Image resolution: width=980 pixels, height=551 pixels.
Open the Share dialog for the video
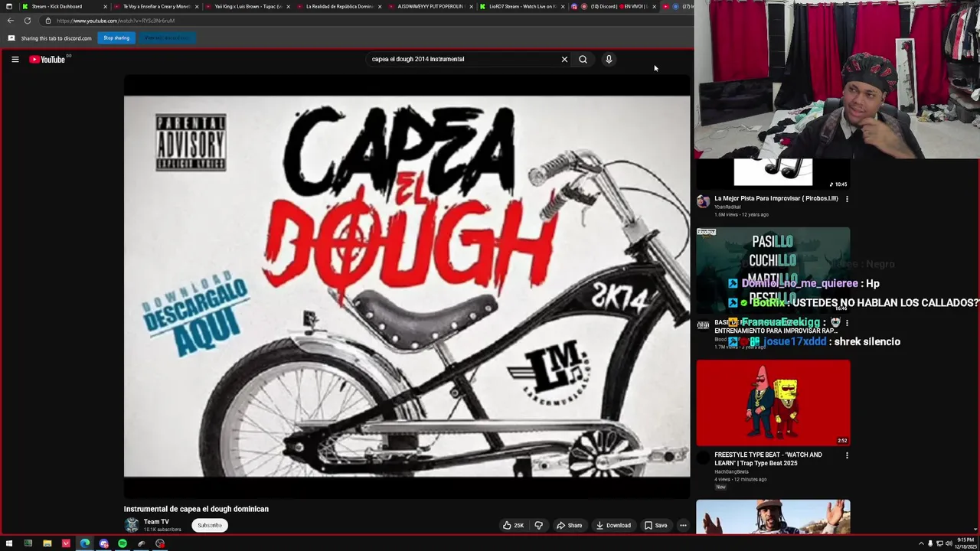pyautogui.click(x=569, y=525)
